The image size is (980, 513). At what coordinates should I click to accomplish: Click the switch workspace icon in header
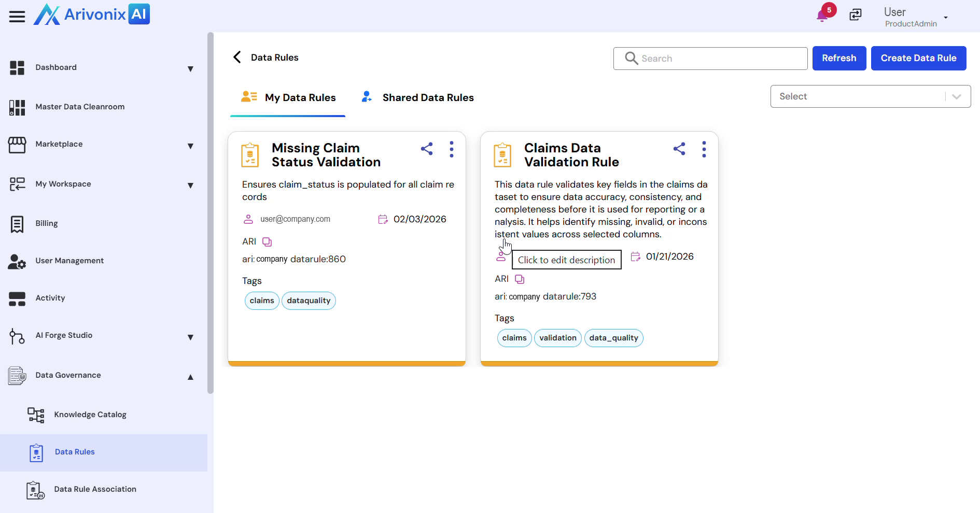(x=856, y=15)
